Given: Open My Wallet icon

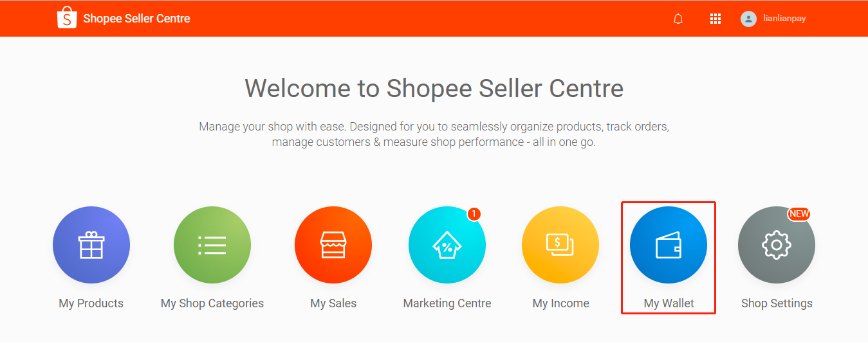Looking at the screenshot, I should click(669, 245).
